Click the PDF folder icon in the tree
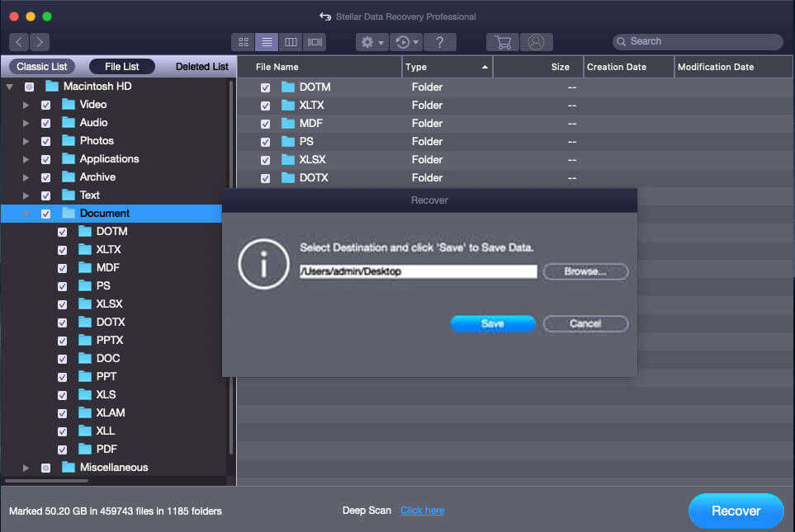 [x=85, y=449]
